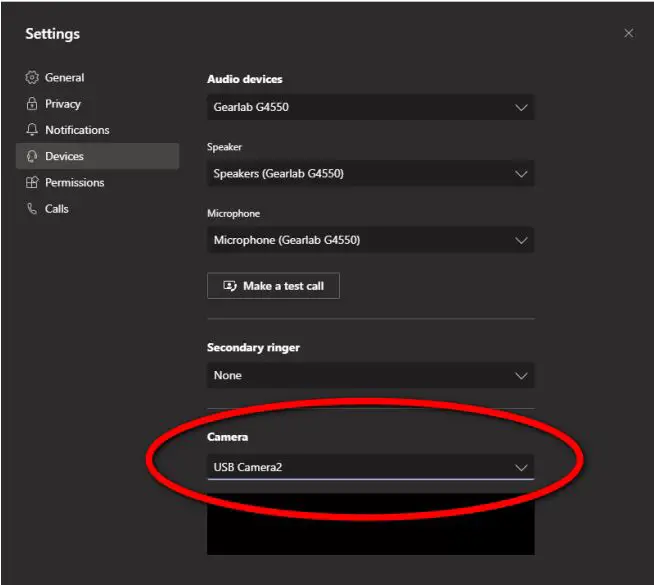
Task: Expand the Secondary ringer dropdown
Action: [x=370, y=376]
